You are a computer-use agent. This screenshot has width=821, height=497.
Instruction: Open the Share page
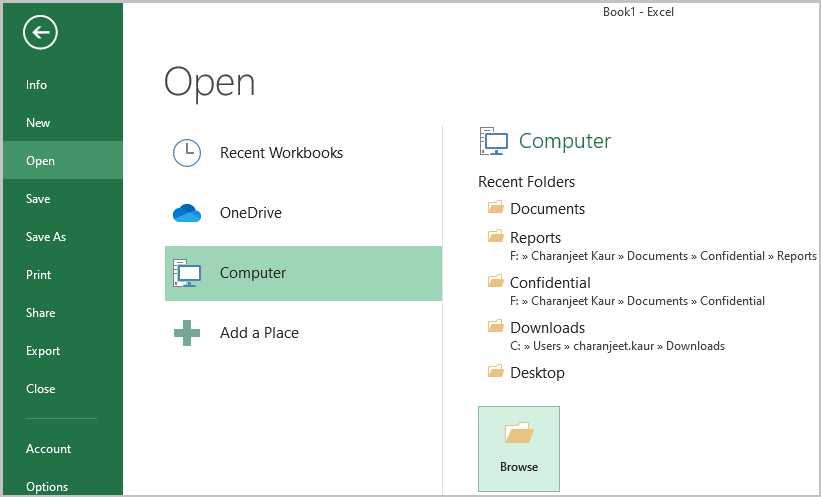tap(63, 313)
